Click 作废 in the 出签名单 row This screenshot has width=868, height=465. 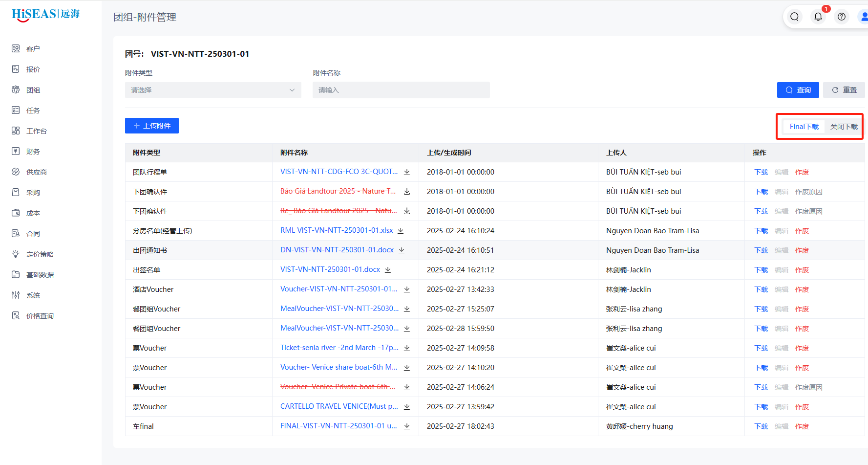[802, 270]
